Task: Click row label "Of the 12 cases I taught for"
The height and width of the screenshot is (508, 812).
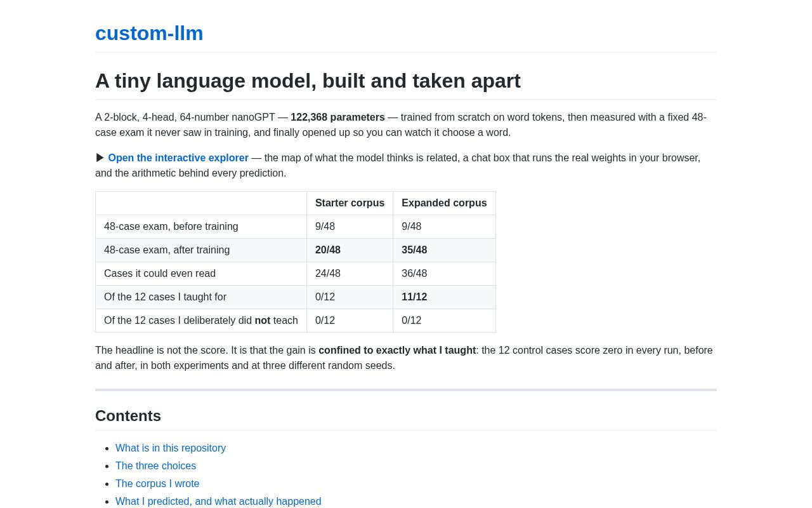Action: click(x=201, y=297)
